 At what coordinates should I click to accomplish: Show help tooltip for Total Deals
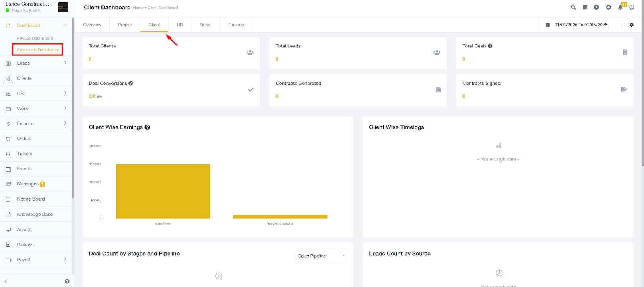tap(490, 46)
